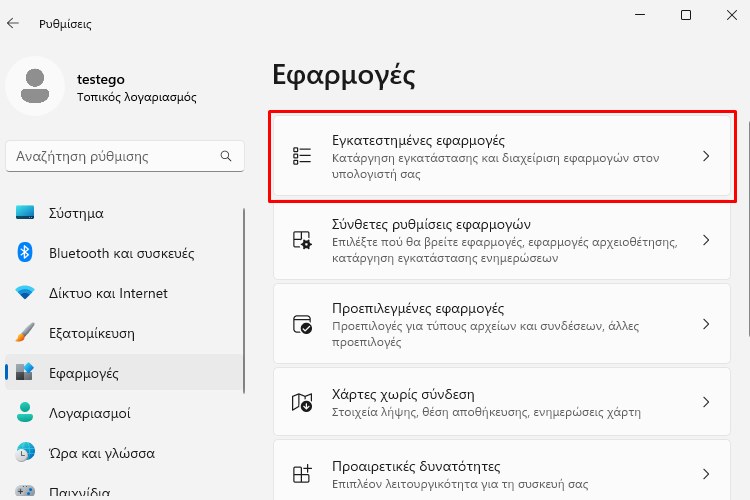Click the optional features grid-plus icon
Screen dimensions: 750x500
tap(302, 474)
